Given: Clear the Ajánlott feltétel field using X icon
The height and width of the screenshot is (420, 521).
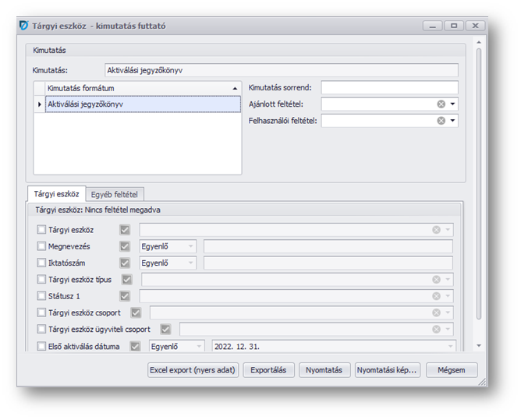Looking at the screenshot, I should click(441, 104).
